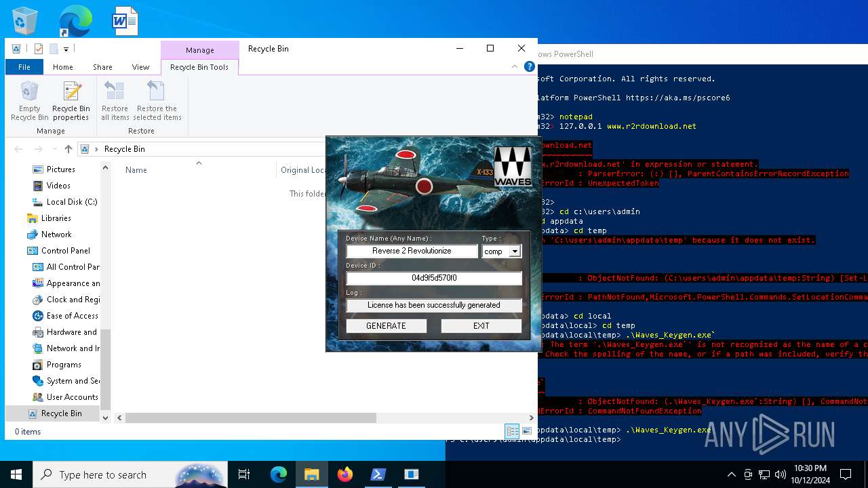This screenshot has height=488, width=868.
Task: Click New folder quick access icon
Action: point(54,49)
